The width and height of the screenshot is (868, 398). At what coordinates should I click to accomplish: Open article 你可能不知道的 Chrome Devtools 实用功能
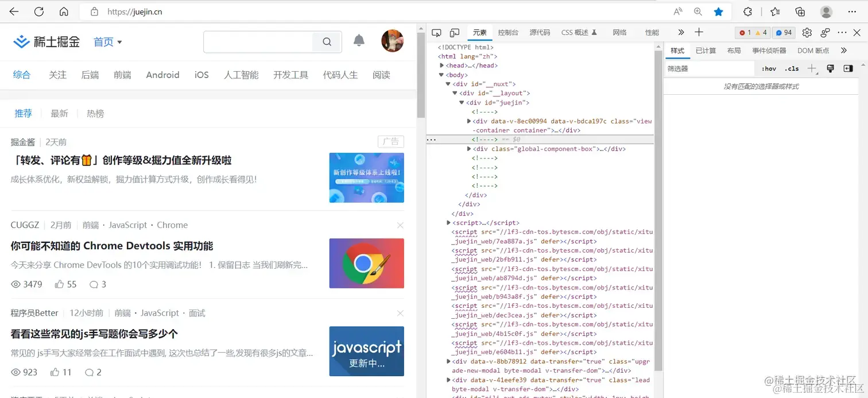(x=112, y=246)
